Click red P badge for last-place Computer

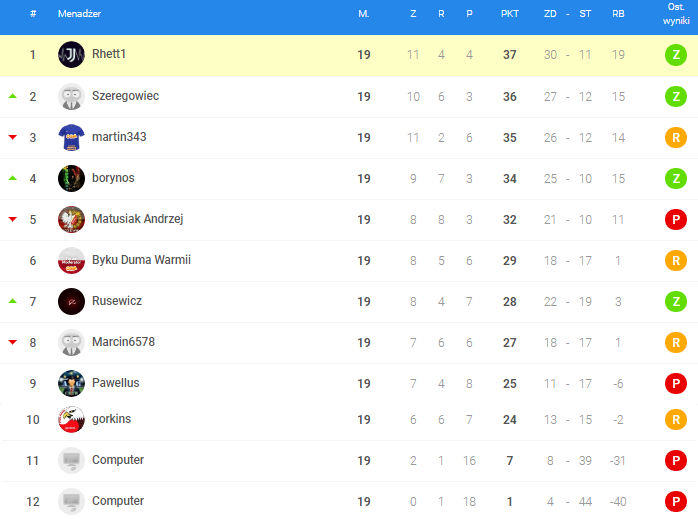(676, 501)
